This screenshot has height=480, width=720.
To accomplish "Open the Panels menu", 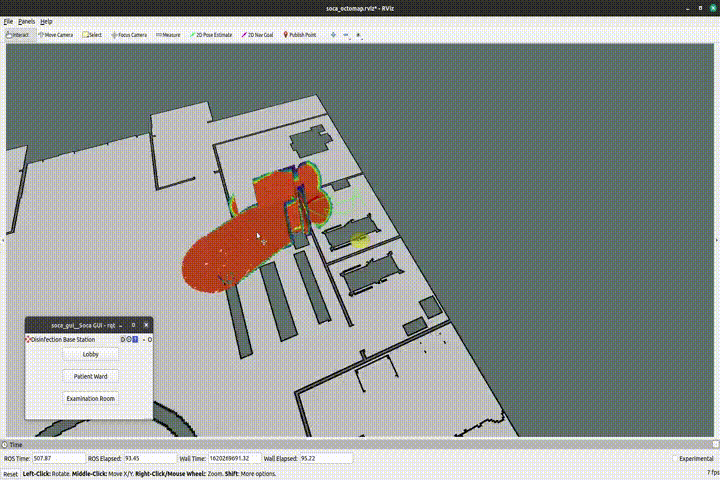I will click(26, 21).
